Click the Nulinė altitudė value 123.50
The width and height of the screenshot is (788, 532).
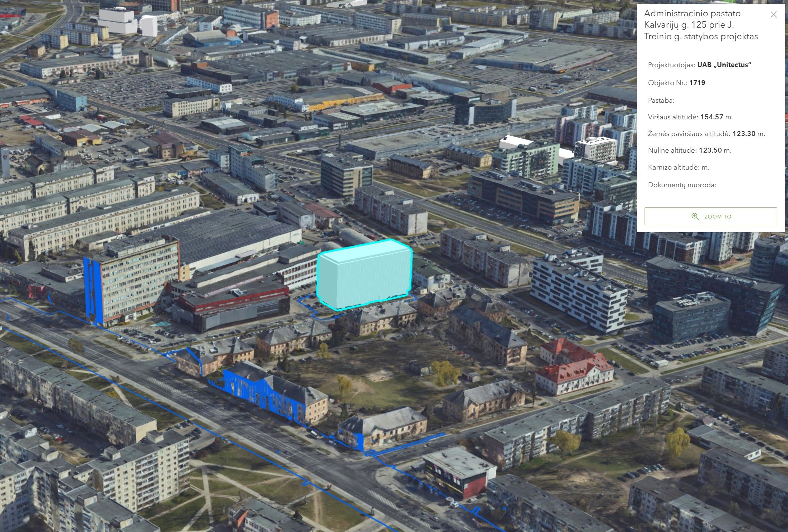click(x=710, y=150)
